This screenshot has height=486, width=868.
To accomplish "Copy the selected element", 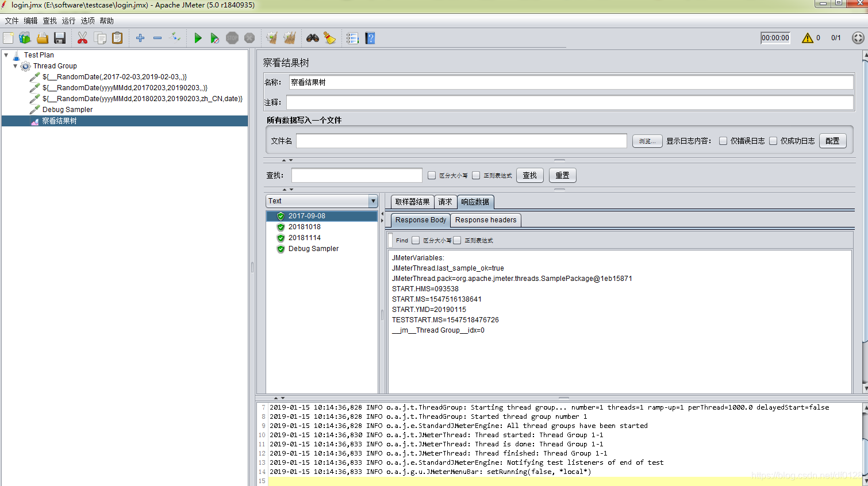I will tap(100, 38).
